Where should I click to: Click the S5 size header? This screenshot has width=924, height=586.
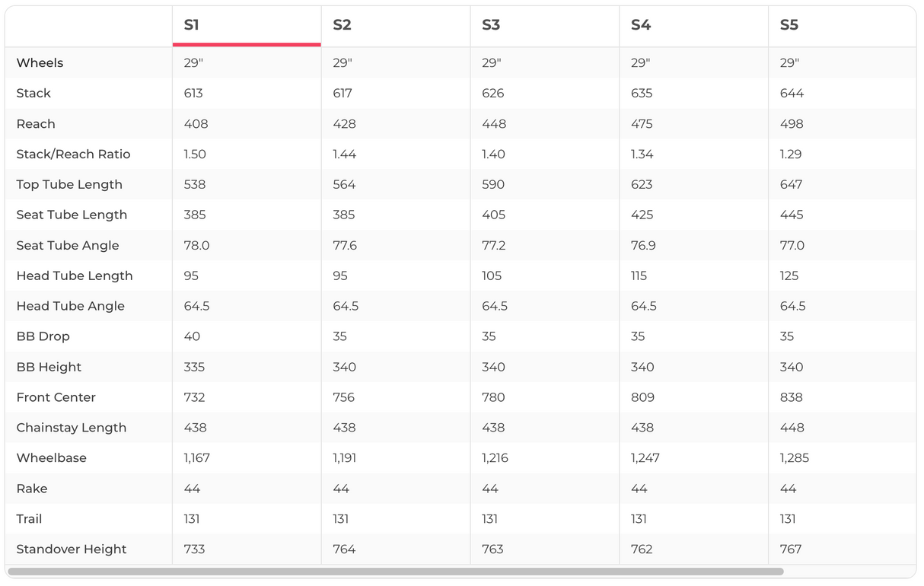coord(789,25)
